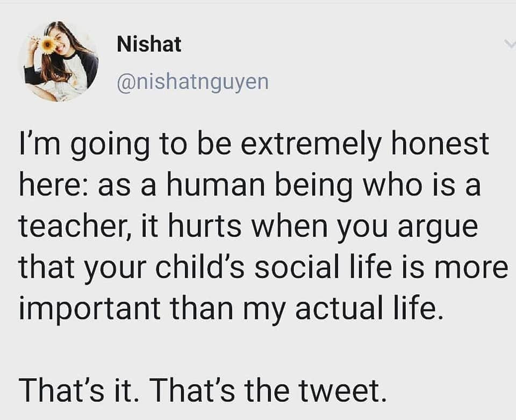Screen dimensions: 516x420
Task: Open the display name Nishat
Action: click(x=149, y=44)
